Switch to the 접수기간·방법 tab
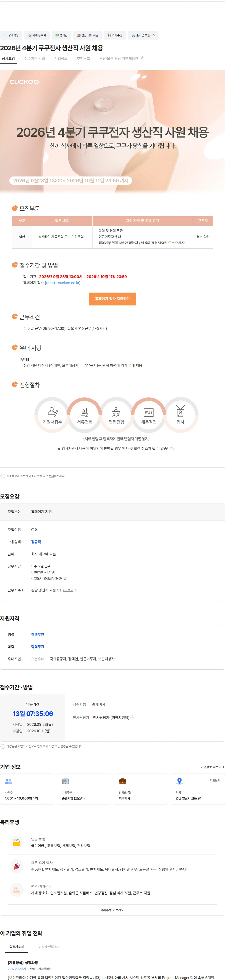The height and width of the screenshot is (980, 225). (x=35, y=59)
